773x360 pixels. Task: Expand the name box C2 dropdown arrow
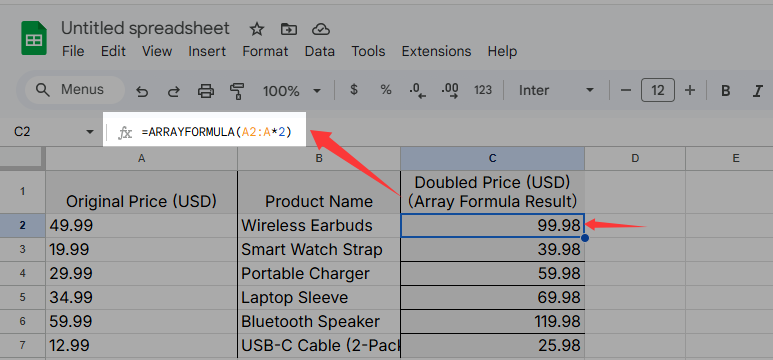click(90, 132)
